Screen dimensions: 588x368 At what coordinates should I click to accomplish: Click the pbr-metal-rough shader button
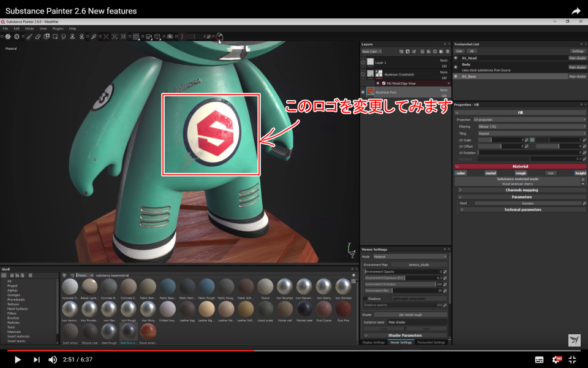coord(410,315)
